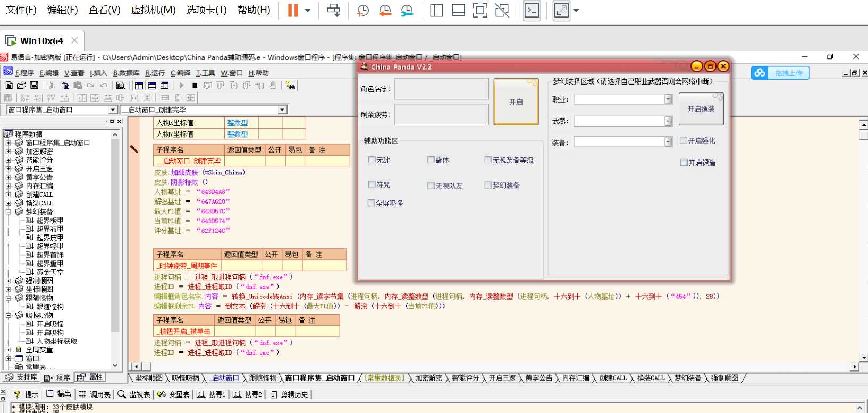Open the 装备 dropdown list
This screenshot has height=413, width=868.
(x=668, y=141)
